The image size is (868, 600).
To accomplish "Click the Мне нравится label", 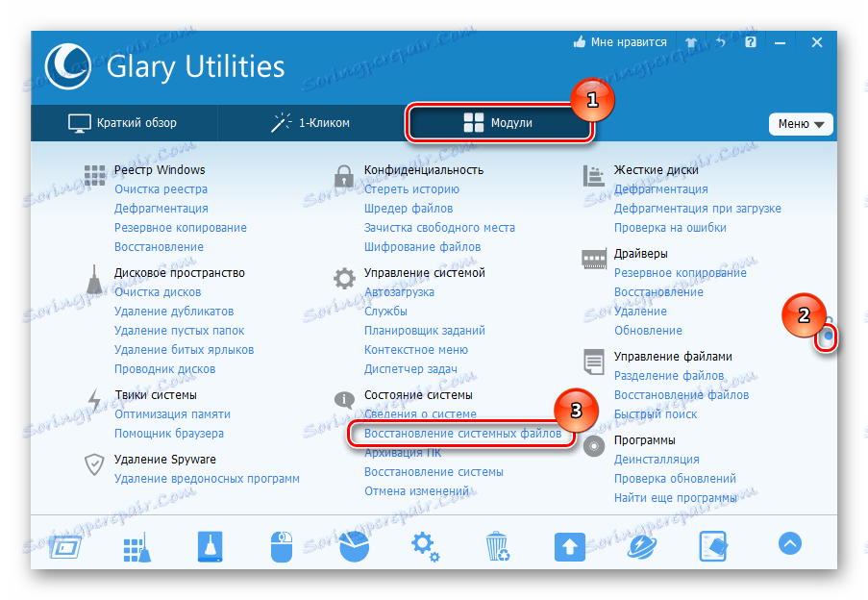I will point(629,42).
